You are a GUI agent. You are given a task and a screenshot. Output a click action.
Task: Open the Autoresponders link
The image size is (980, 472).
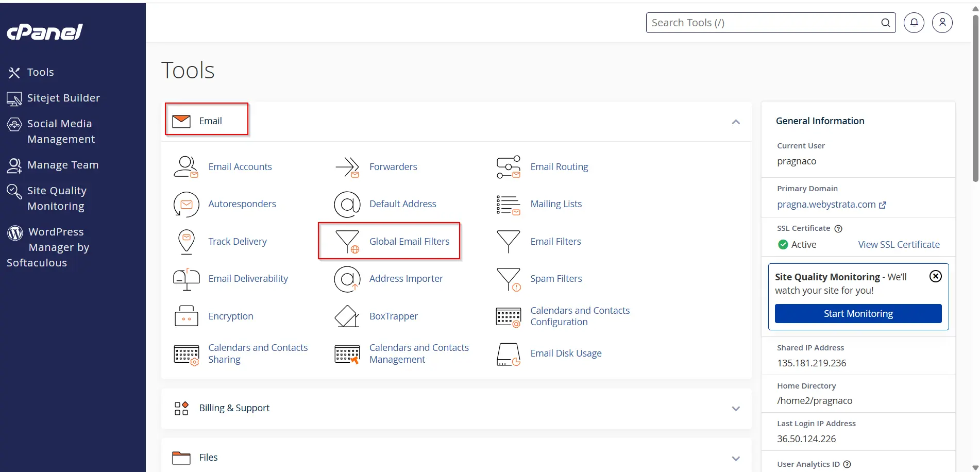242,204
